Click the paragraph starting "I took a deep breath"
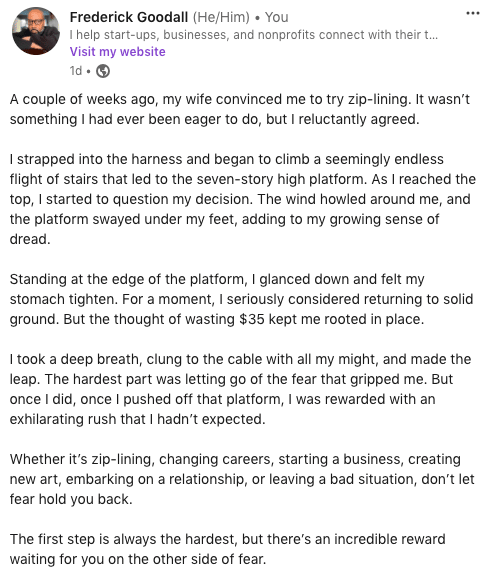The height and width of the screenshot is (575, 496). [x=240, y=389]
